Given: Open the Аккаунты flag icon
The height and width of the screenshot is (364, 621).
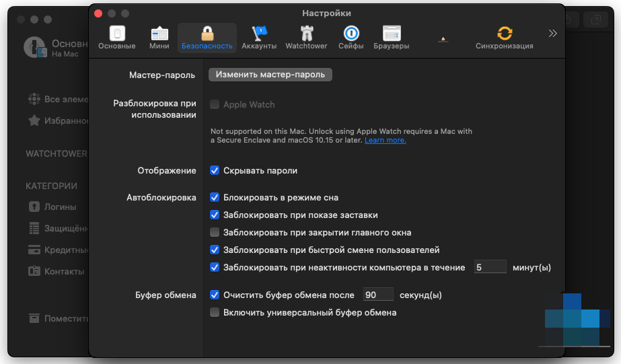Looking at the screenshot, I should click(x=259, y=34).
